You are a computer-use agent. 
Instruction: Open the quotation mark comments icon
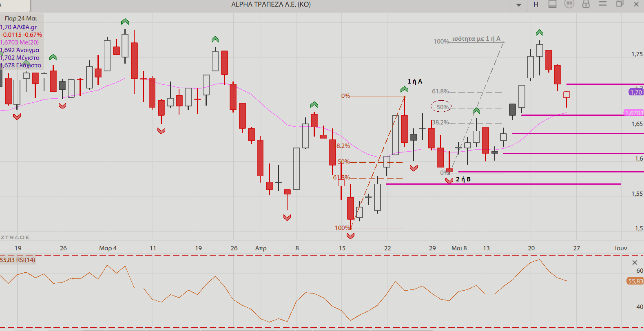click(x=569, y=4)
